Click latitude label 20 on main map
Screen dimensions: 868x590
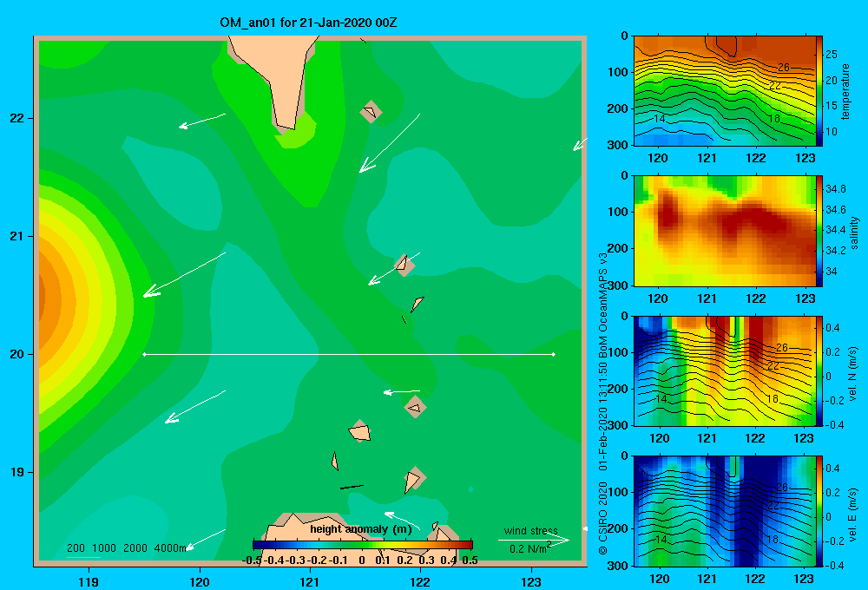pyautogui.click(x=16, y=354)
